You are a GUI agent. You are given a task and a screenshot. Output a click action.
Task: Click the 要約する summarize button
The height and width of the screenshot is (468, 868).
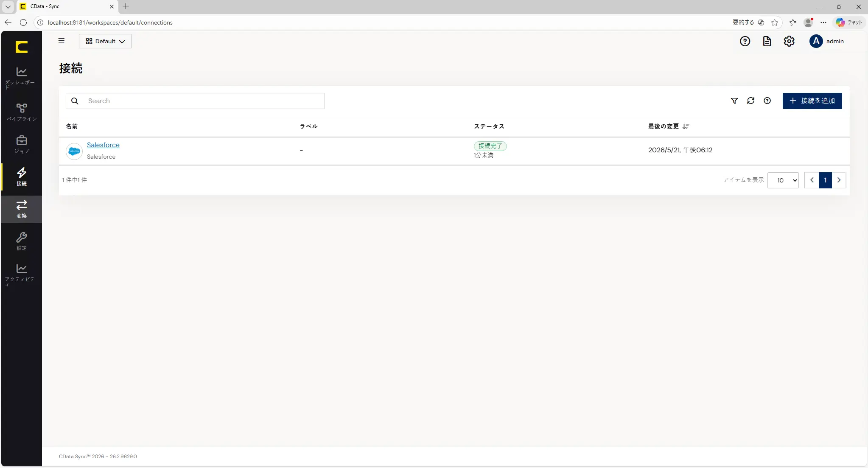click(x=743, y=22)
